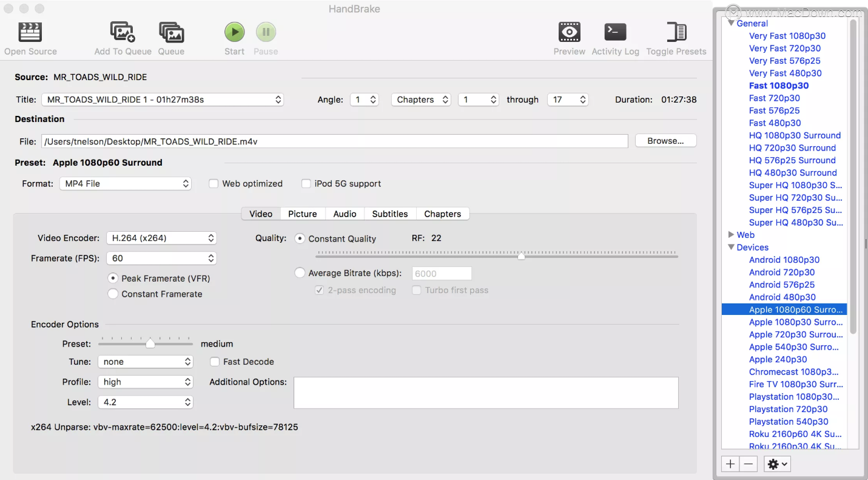Open the Angle dropdown
Viewport: 868px width, 480px height.
[x=365, y=100]
